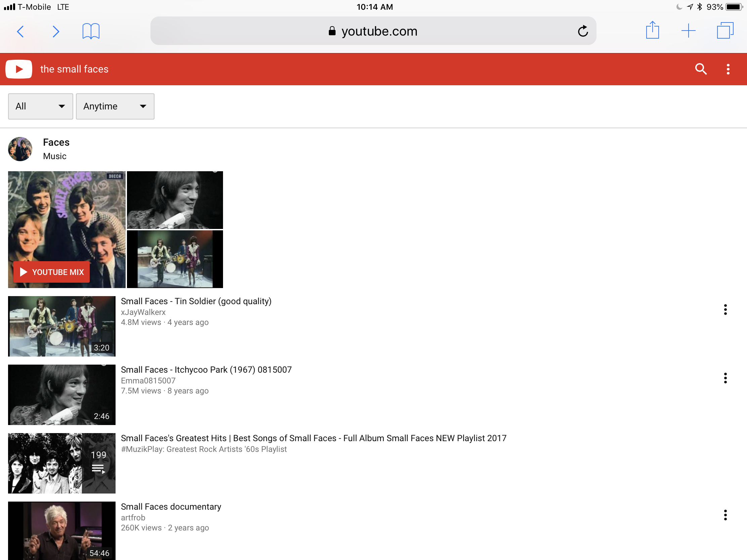The image size is (747, 560).
Task: Go forward with Safari forward arrow
Action: point(56,32)
